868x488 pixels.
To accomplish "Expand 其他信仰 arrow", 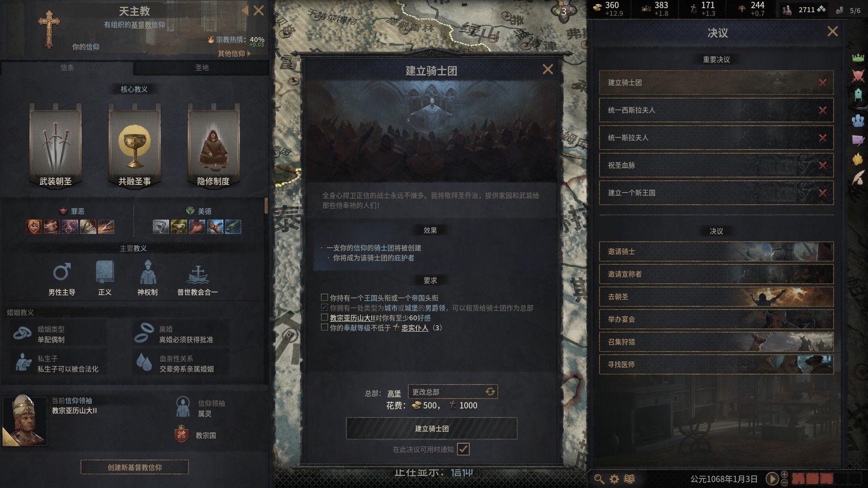I will [x=249, y=53].
